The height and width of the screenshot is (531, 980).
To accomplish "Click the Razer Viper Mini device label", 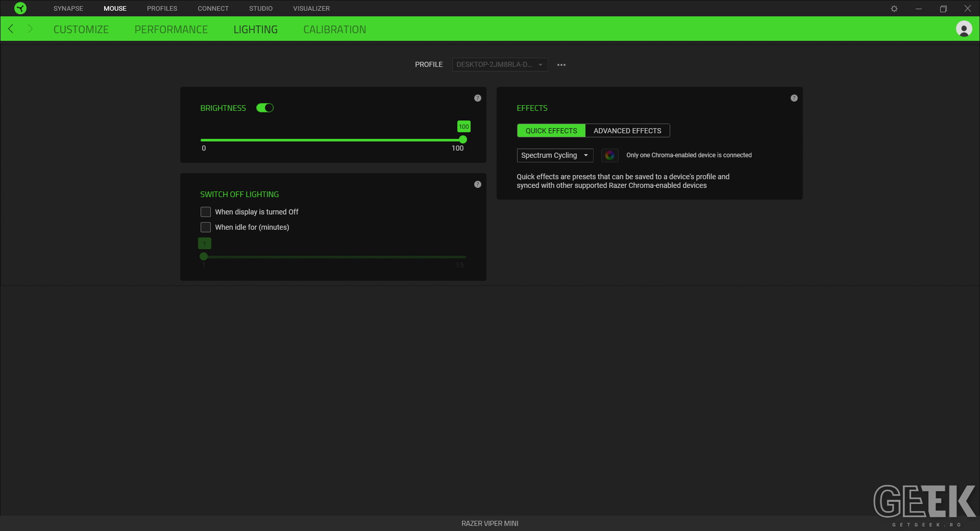I will point(490,523).
